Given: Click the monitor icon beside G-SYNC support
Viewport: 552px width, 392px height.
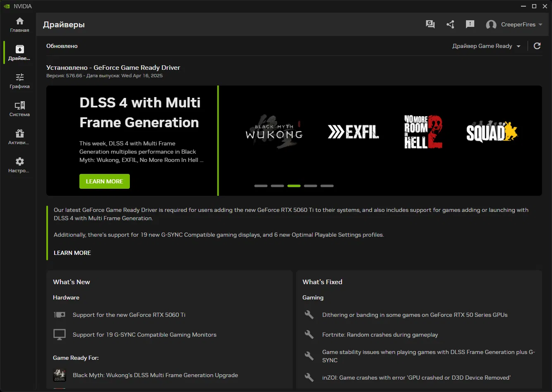Looking at the screenshot, I should pos(60,335).
